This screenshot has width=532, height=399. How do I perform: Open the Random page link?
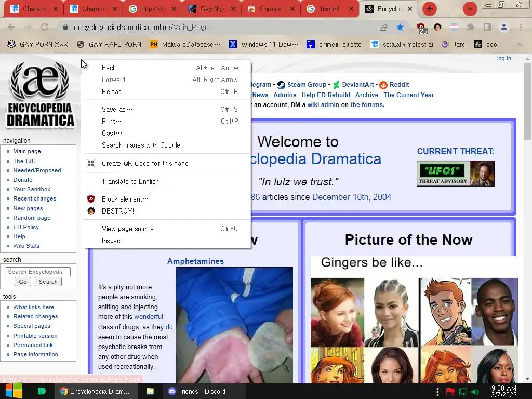[32, 218]
